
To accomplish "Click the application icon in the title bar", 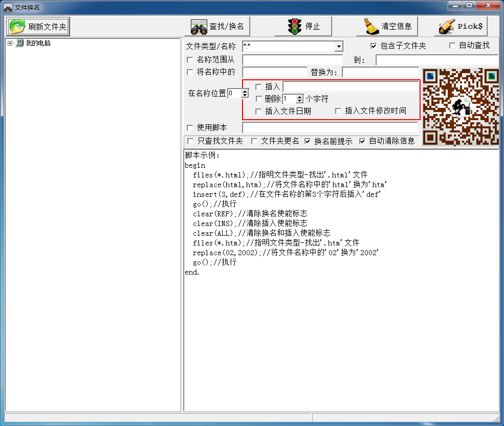I will 7,6.
